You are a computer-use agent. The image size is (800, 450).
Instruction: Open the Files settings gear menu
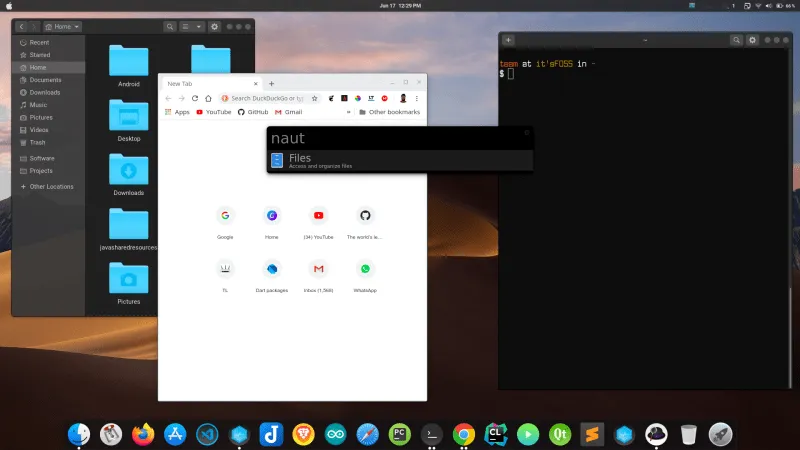(x=214, y=26)
